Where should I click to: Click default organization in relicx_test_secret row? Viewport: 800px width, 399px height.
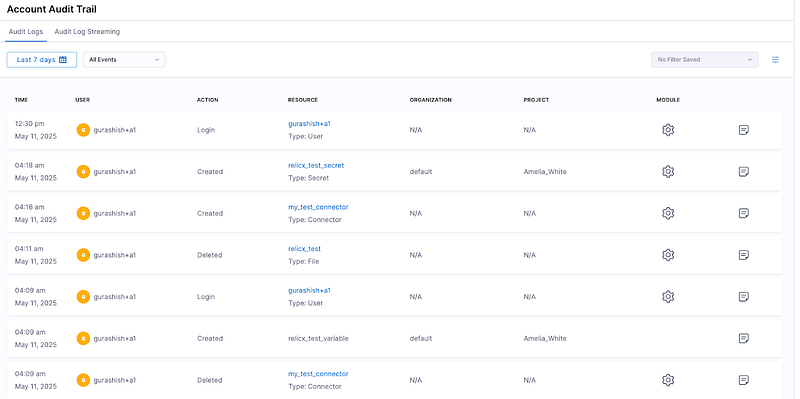tap(421, 172)
